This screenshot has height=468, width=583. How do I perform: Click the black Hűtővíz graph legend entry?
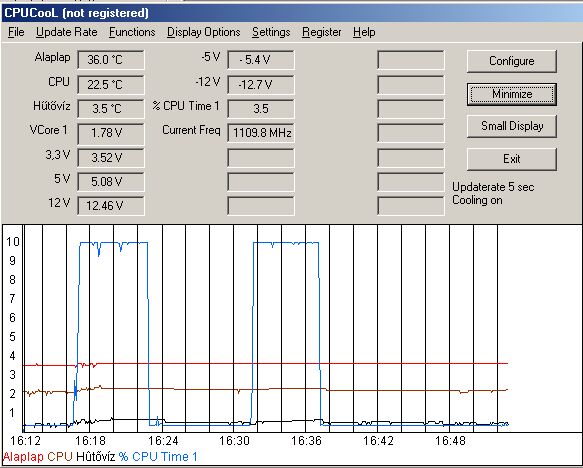(95, 457)
